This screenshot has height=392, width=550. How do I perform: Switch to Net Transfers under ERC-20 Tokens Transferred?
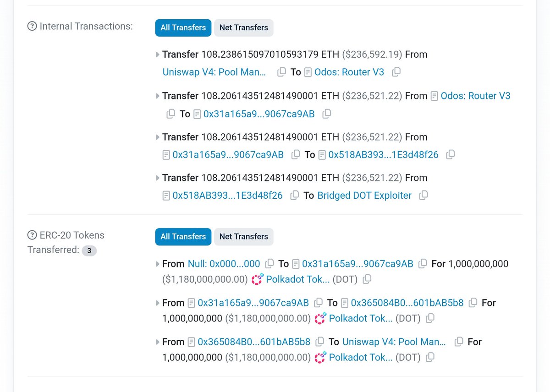coord(244,236)
